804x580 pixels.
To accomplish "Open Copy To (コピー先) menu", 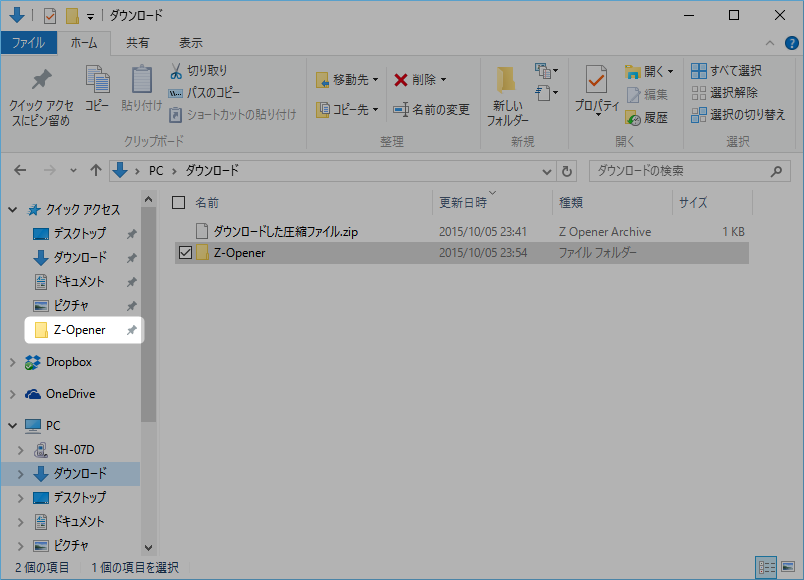I will [347, 109].
